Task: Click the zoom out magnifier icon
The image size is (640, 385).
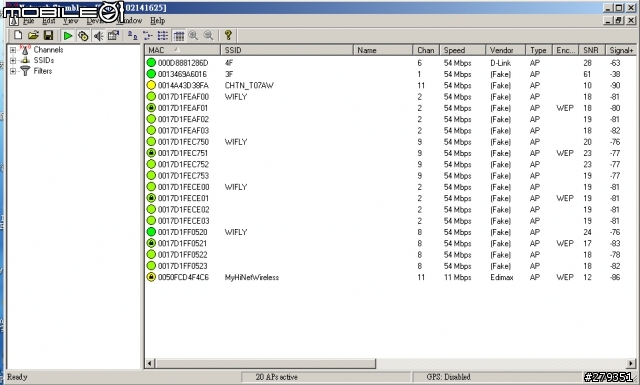Action: [209, 36]
